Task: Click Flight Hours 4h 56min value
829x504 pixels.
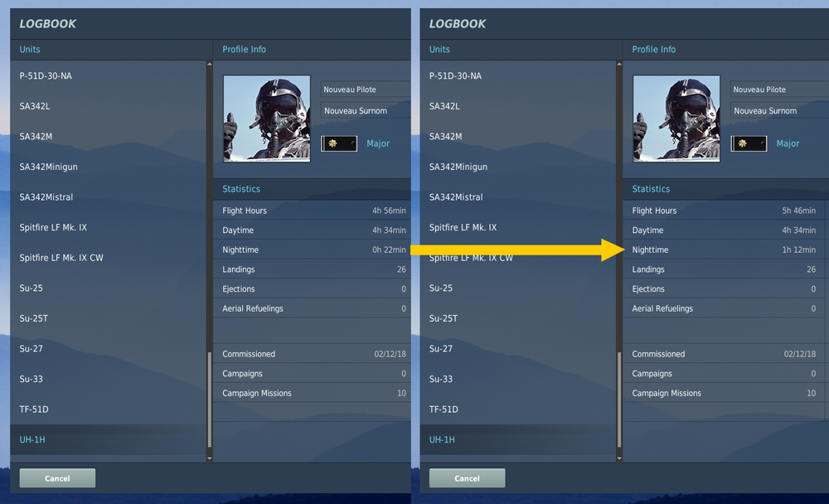Action: (x=389, y=211)
